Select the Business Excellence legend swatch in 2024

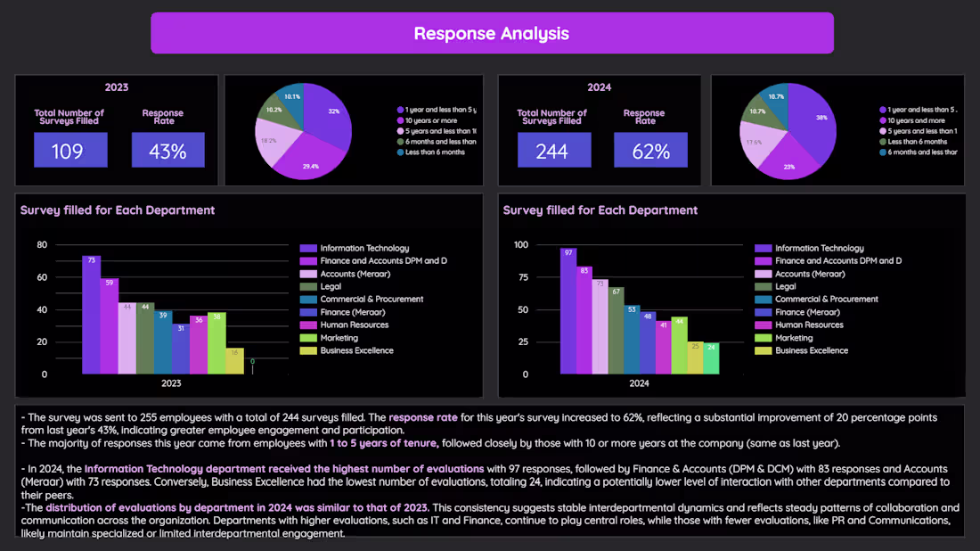[763, 351]
